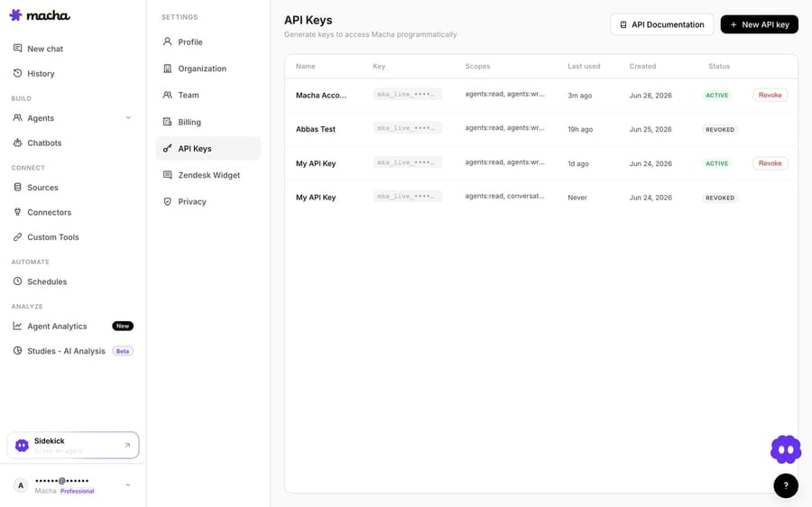812x507 pixels.
Task: Click the Professional plan badge
Action: click(x=78, y=491)
